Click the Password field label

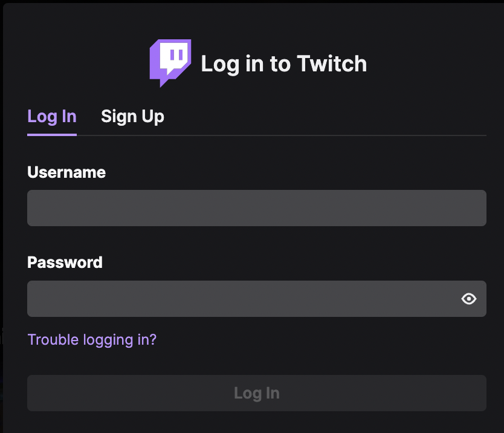[x=65, y=262]
